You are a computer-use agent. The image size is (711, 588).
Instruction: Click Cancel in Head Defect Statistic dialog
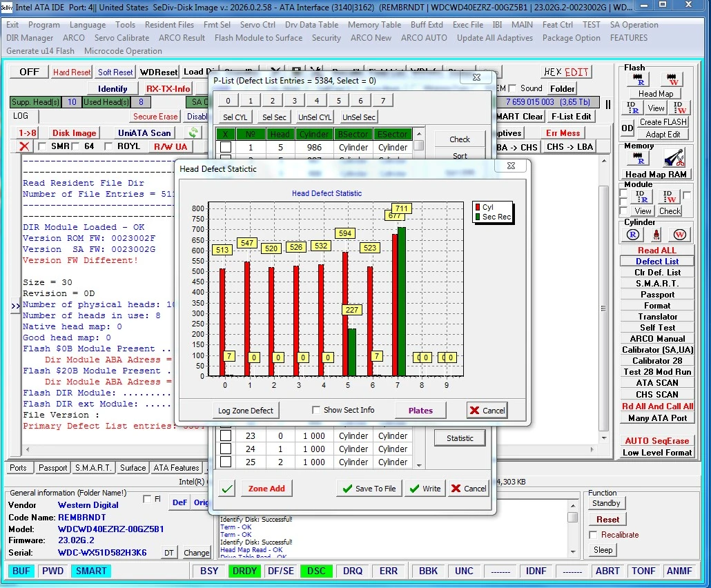(x=487, y=411)
